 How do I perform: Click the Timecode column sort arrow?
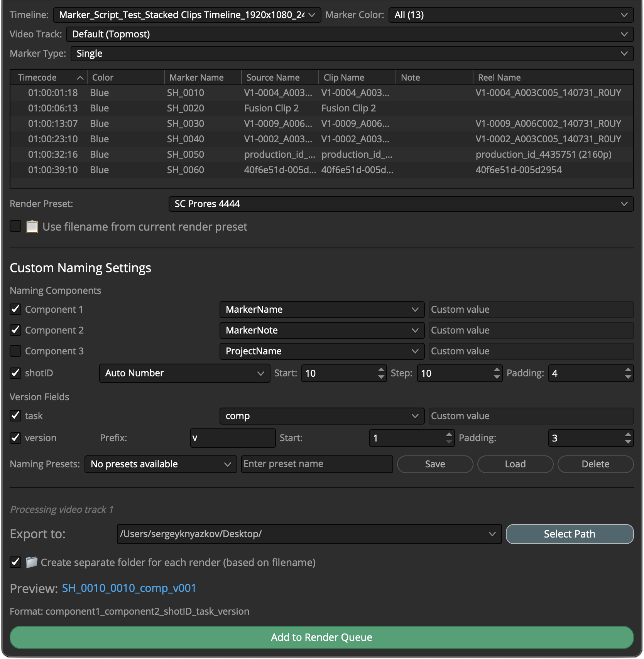[x=80, y=78]
